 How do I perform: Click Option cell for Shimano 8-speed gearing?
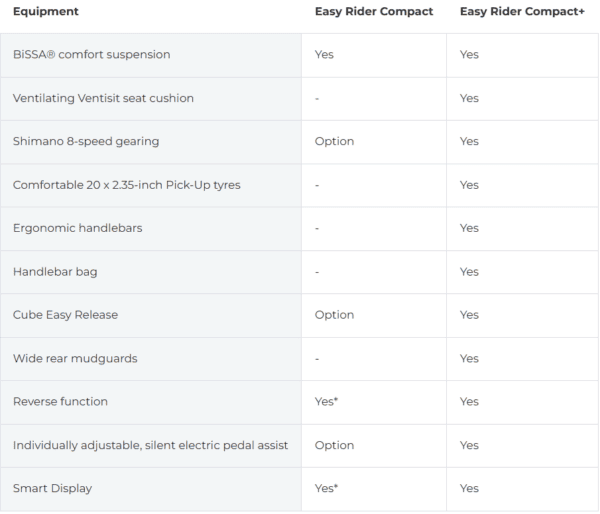pyautogui.click(x=334, y=142)
